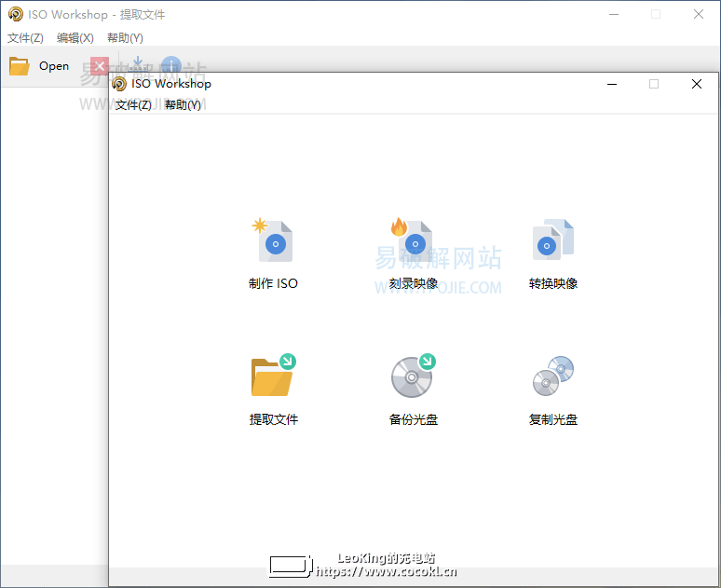Click the ISO Workshop logo in the front title bar
721x588 pixels.
(119, 84)
